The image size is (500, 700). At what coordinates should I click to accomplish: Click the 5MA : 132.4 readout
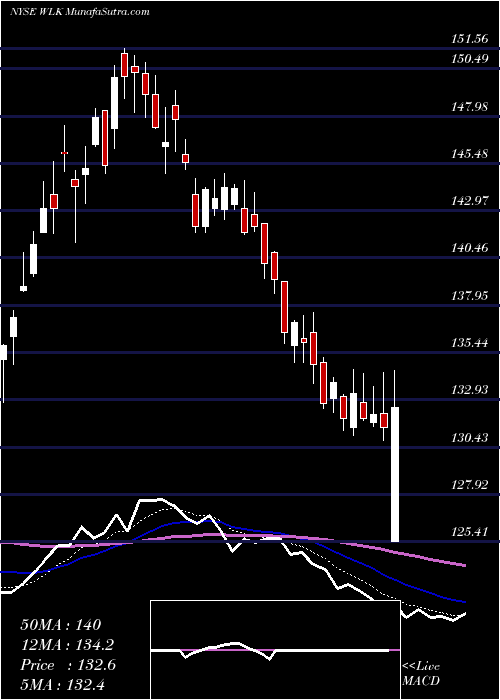coord(62,685)
